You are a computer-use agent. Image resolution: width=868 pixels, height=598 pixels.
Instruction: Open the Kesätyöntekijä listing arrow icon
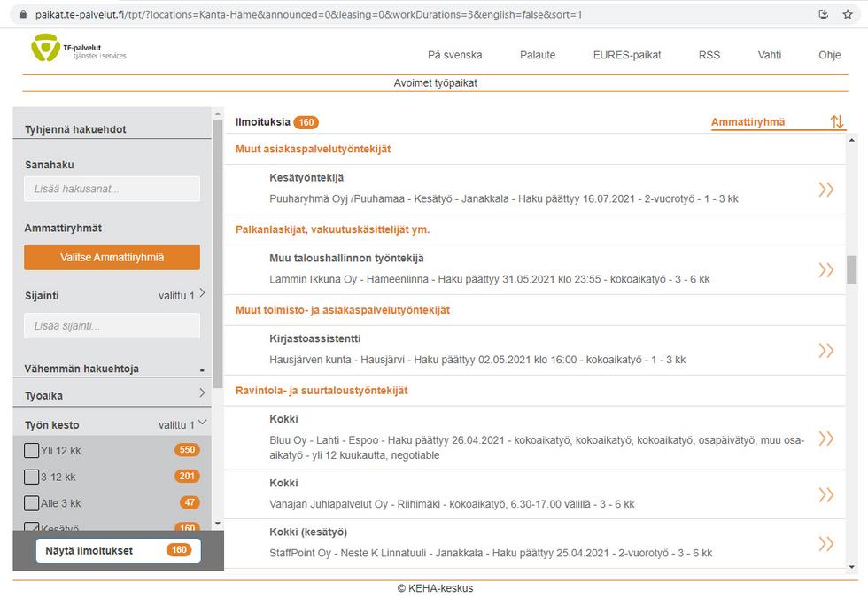pos(825,189)
